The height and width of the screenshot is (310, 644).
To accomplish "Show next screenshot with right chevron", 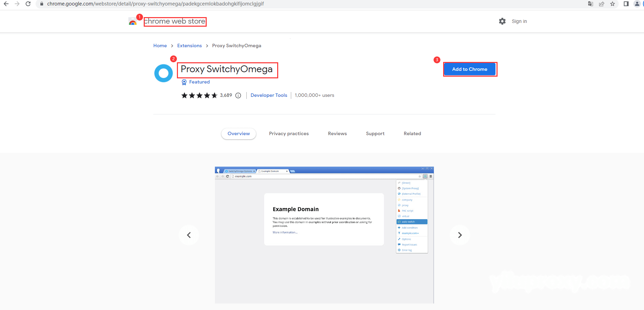I will 460,235.
